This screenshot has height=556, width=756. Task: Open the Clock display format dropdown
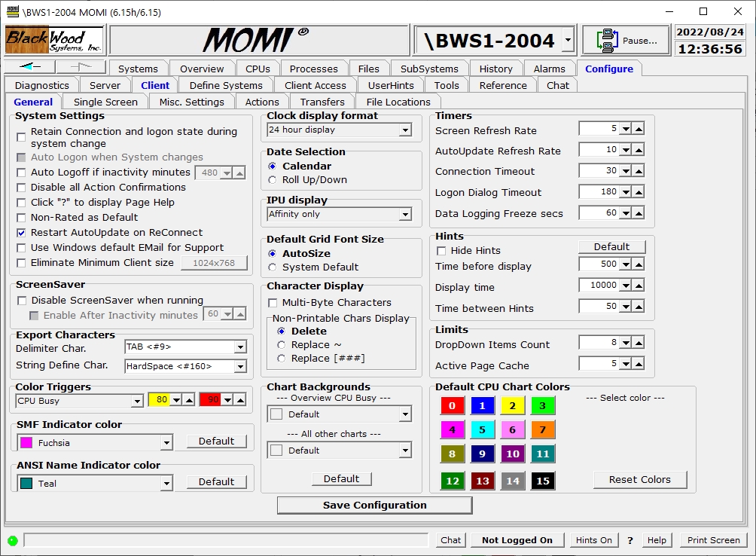(405, 130)
